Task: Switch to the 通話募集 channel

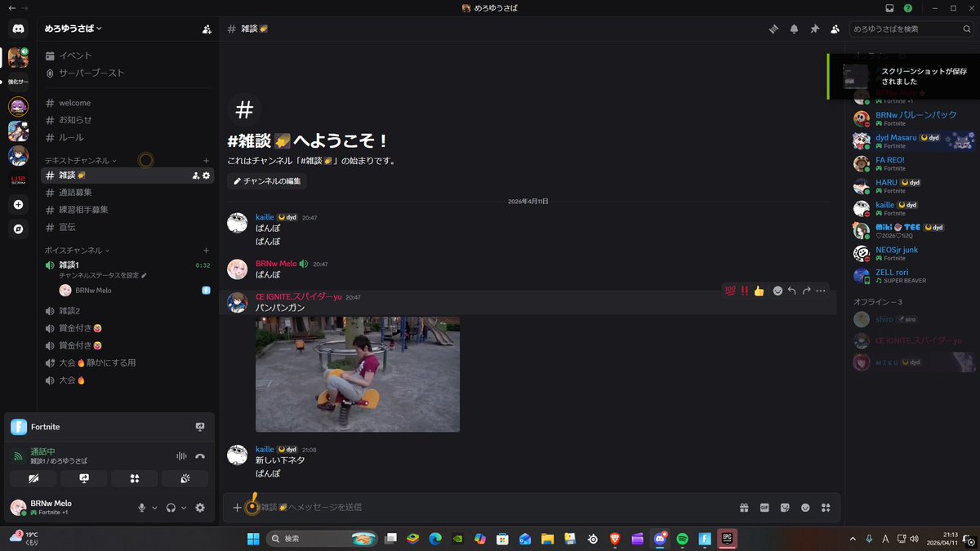Action: (127, 193)
